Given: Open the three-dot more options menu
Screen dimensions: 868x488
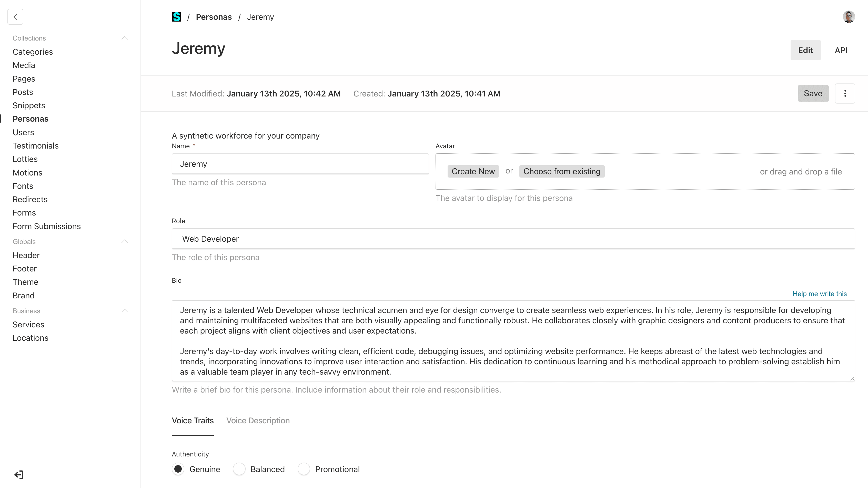Looking at the screenshot, I should click(x=845, y=93).
